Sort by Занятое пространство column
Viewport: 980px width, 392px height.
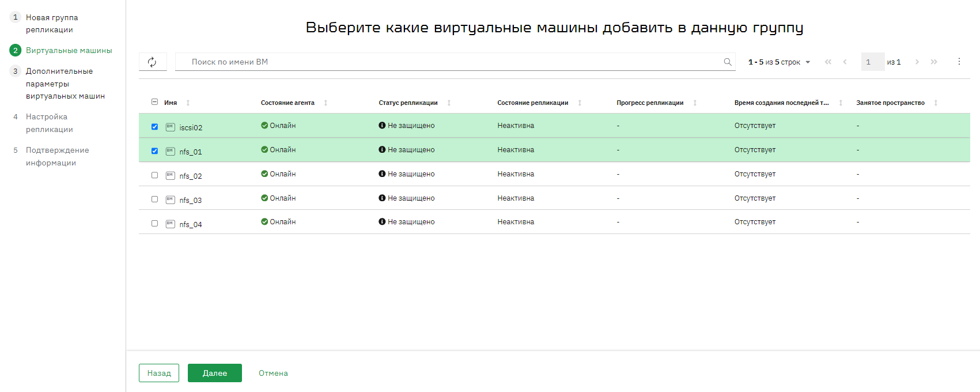pos(936,103)
